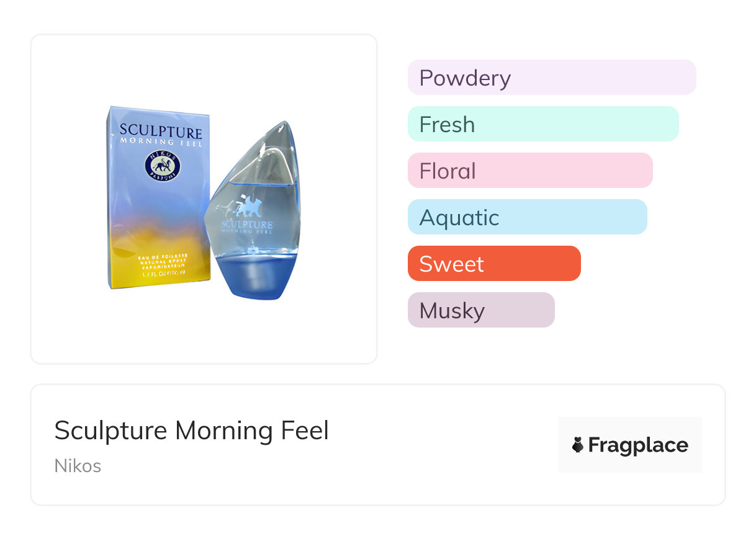
Task: Click the Fragplace wordmark text
Action: pyautogui.click(x=638, y=445)
